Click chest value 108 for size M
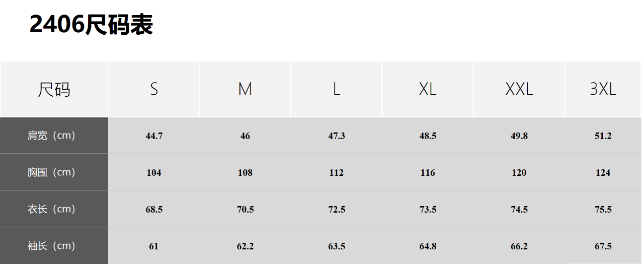Viewport: 644px width, 264px height. (x=245, y=173)
